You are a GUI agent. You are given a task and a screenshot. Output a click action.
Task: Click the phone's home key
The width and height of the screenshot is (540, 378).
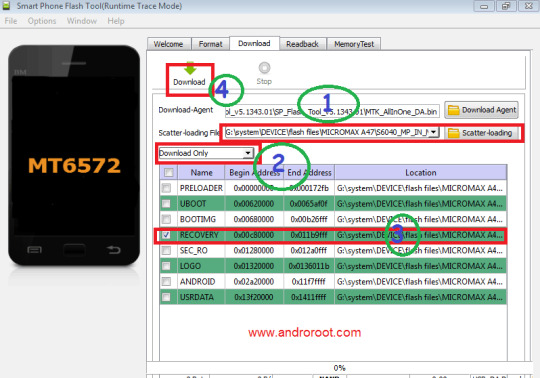(x=74, y=249)
